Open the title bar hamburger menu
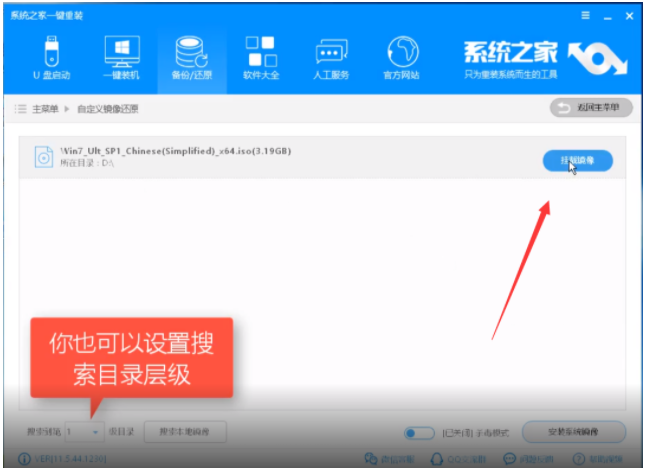 tap(584, 16)
